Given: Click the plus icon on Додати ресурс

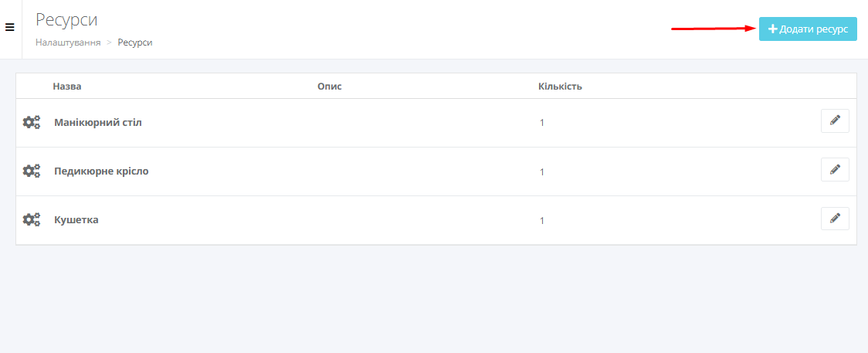Looking at the screenshot, I should [773, 29].
